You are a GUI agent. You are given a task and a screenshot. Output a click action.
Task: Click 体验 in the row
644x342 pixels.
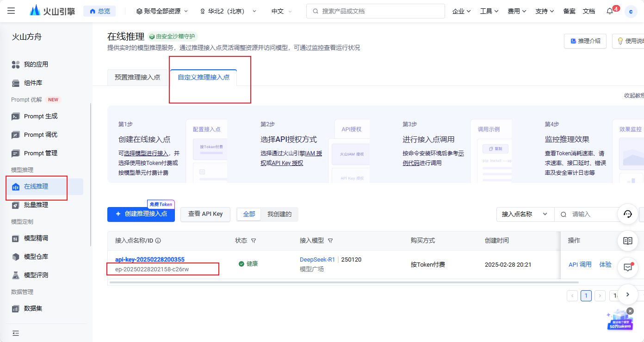(606, 264)
